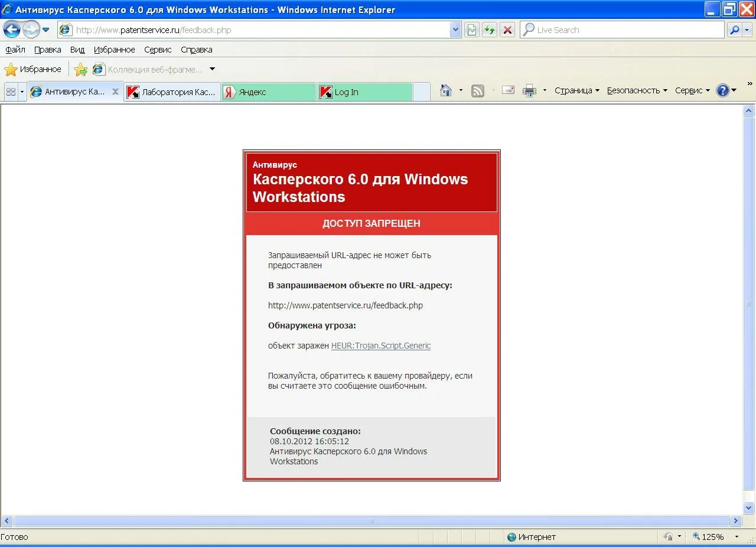Image resolution: width=756 pixels, height=547 pixels.
Task: Change zoom level 125% button
Action: 708,537
